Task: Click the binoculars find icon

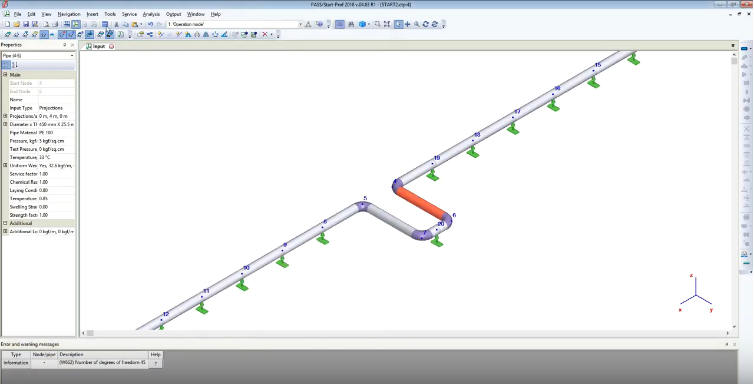Action: coord(351,24)
